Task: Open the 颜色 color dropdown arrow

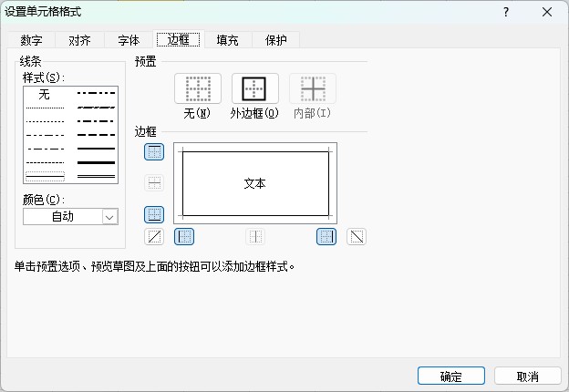Action: 109,217
